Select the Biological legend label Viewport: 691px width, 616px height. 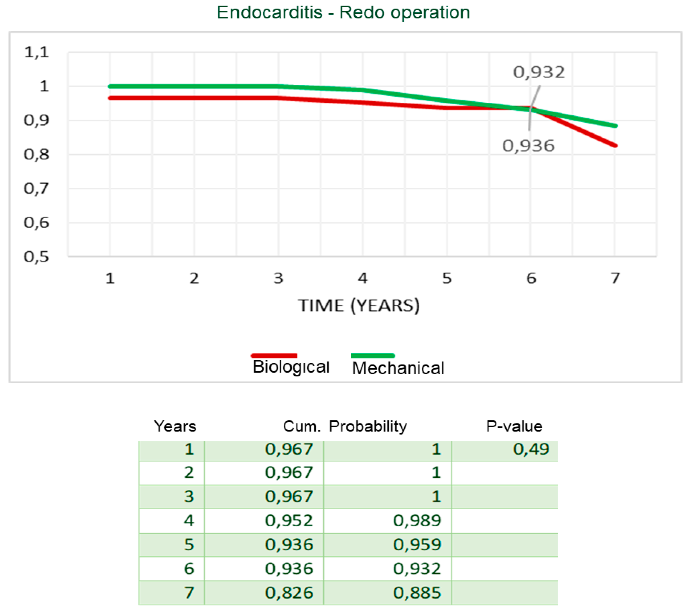tap(291, 367)
